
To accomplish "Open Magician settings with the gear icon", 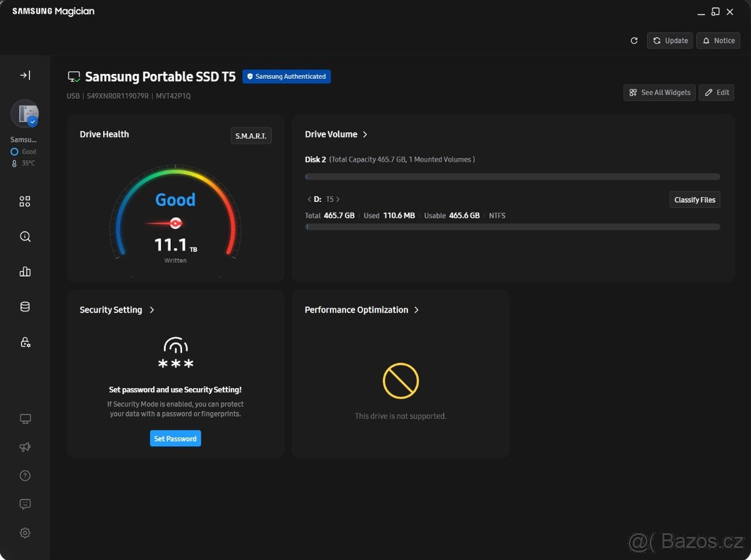I will click(25, 532).
